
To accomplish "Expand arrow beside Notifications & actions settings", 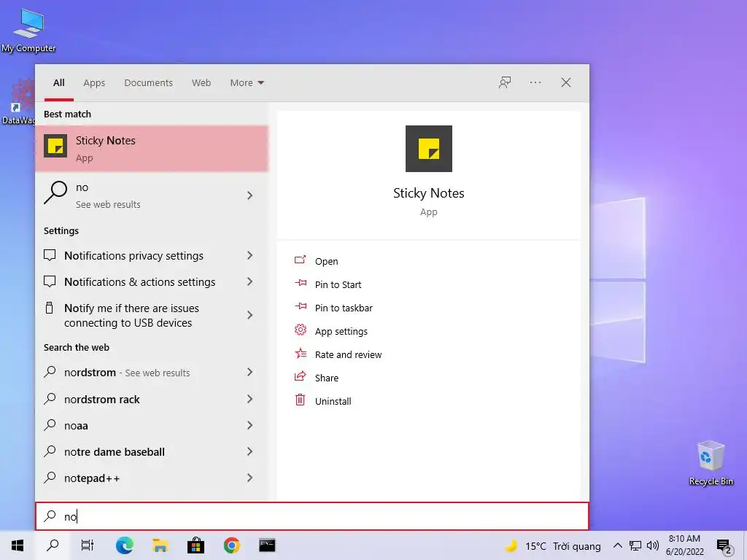I will (x=249, y=282).
